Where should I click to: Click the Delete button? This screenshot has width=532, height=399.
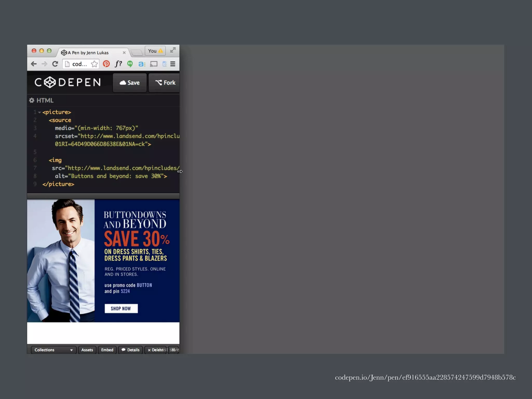[x=155, y=350]
